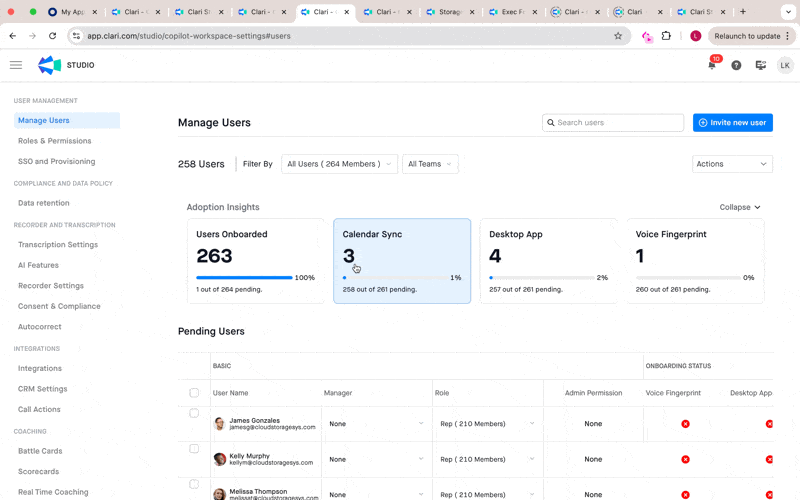The height and width of the screenshot is (500, 800).
Task: Bookmark this page with the star
Action: click(x=618, y=36)
